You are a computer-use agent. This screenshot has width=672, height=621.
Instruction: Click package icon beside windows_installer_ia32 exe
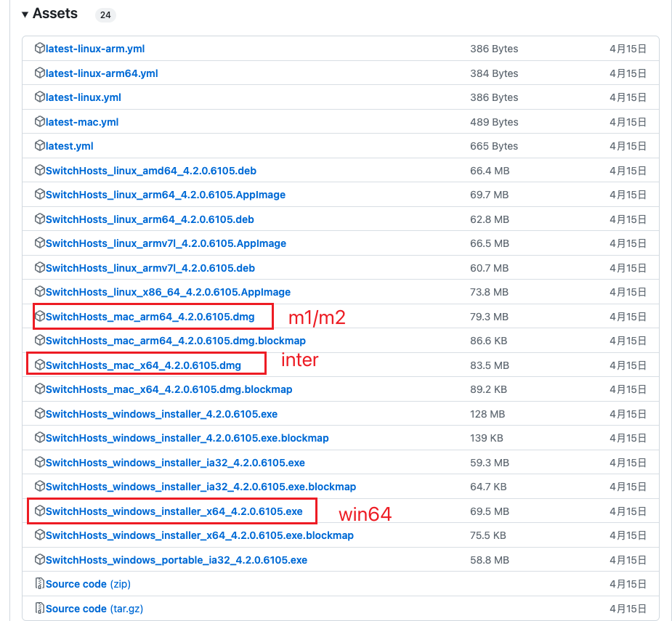(x=39, y=461)
